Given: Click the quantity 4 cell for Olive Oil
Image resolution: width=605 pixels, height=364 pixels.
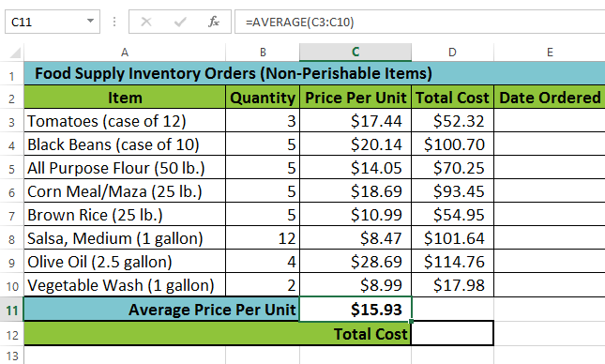Looking at the screenshot, I should (x=263, y=262).
